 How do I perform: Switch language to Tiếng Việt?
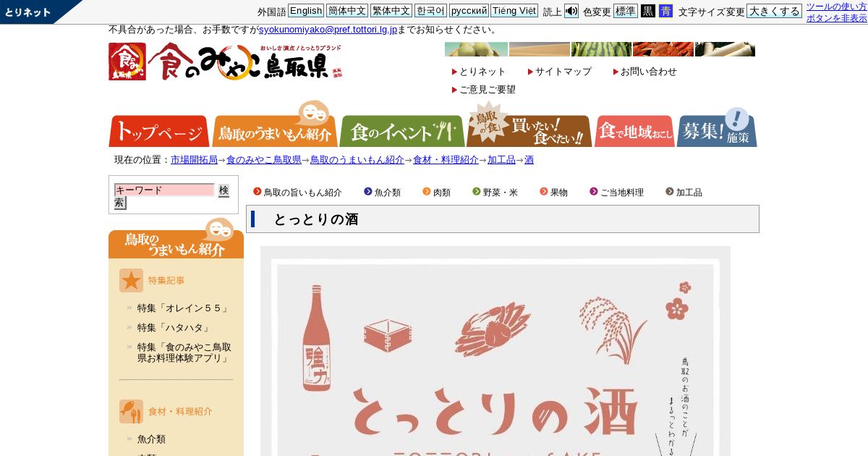coord(514,11)
